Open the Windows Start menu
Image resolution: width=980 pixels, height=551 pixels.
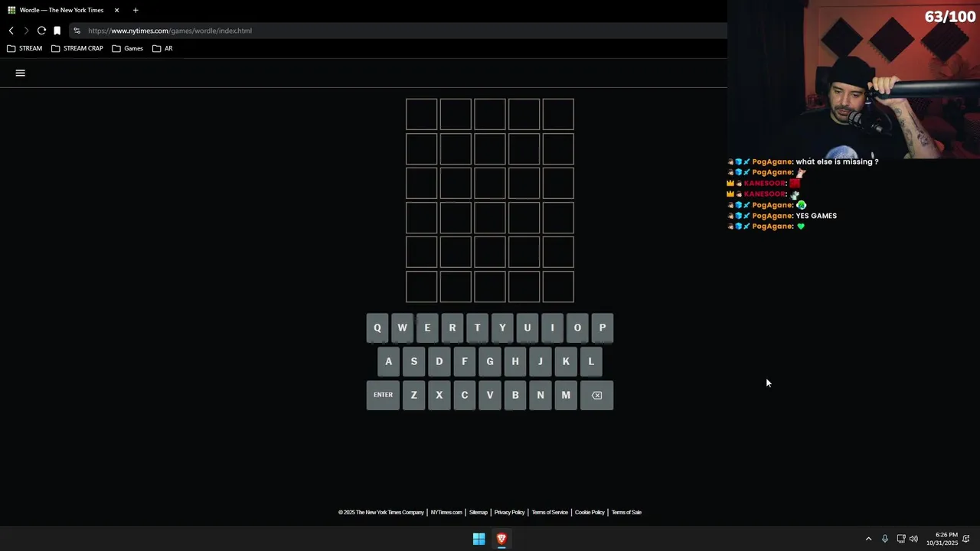pyautogui.click(x=479, y=539)
